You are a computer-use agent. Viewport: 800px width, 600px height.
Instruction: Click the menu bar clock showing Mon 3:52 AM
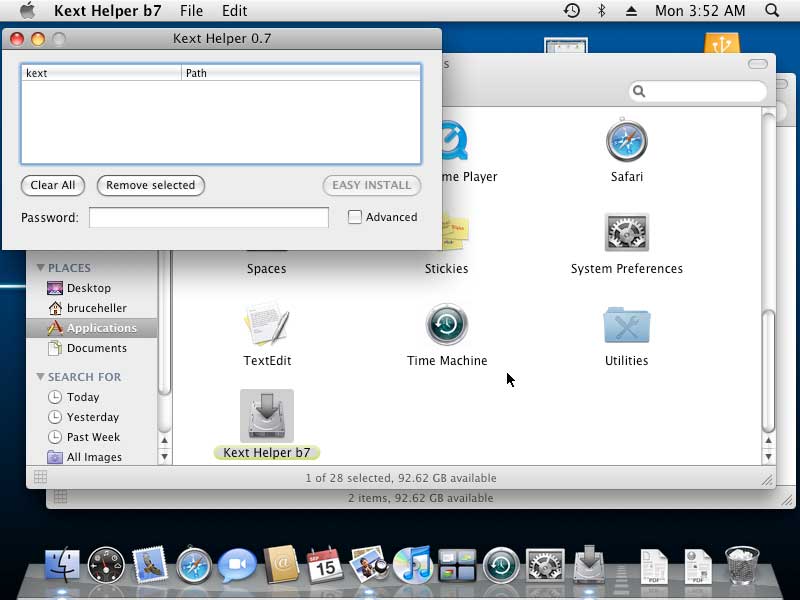click(700, 11)
